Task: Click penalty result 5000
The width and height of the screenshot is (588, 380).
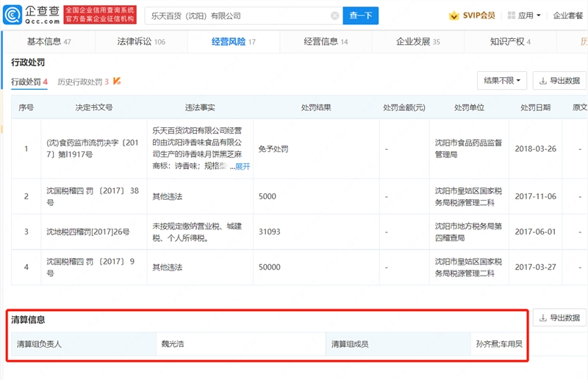Action: 267,196
